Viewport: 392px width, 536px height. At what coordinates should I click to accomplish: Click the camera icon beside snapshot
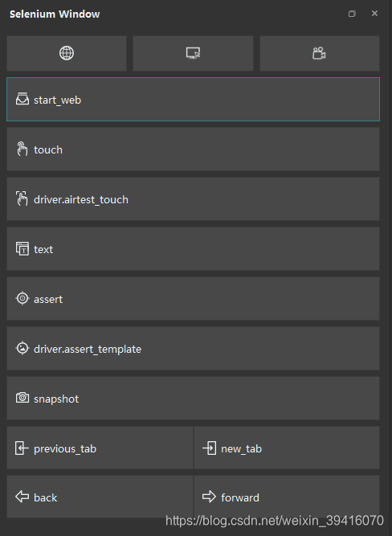(x=22, y=398)
